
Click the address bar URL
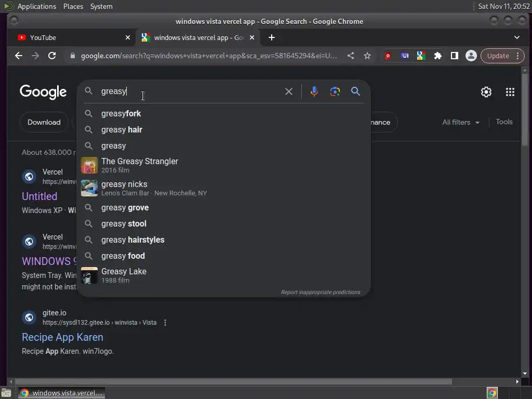coord(209,56)
